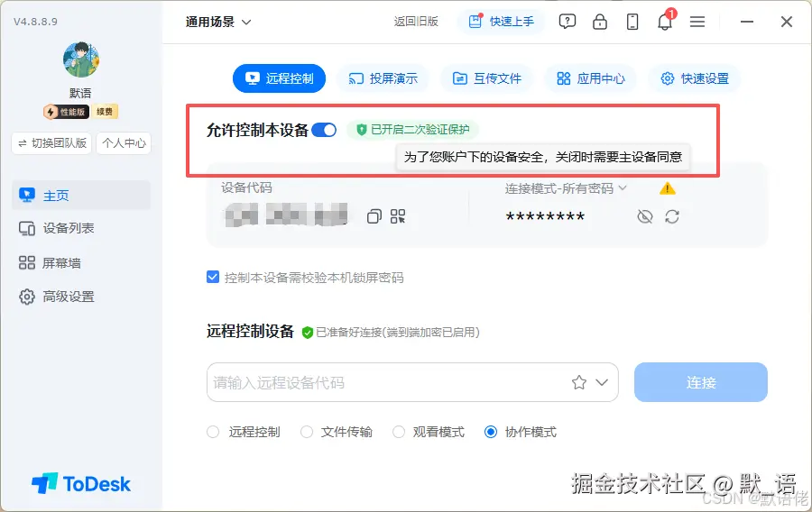This screenshot has width=812, height=512.
Task: Click the 连接 button
Action: click(x=701, y=382)
